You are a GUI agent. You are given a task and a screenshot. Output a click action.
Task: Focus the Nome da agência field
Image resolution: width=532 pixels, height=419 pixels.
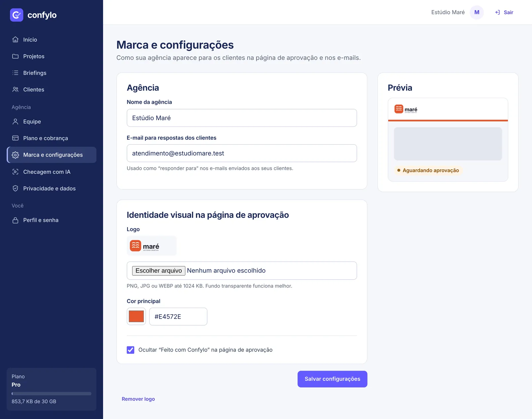coord(242,118)
